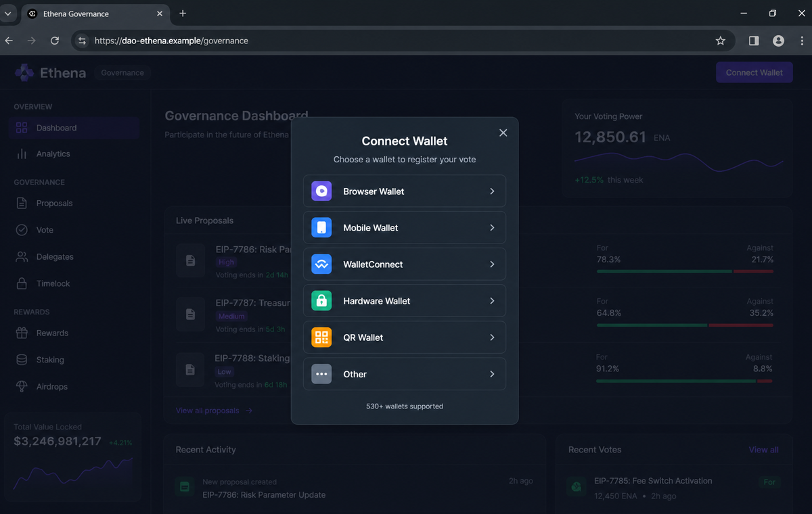Viewport: 812px width, 514px height.
Task: Click the Vote checkmark circle icon
Action: click(22, 230)
